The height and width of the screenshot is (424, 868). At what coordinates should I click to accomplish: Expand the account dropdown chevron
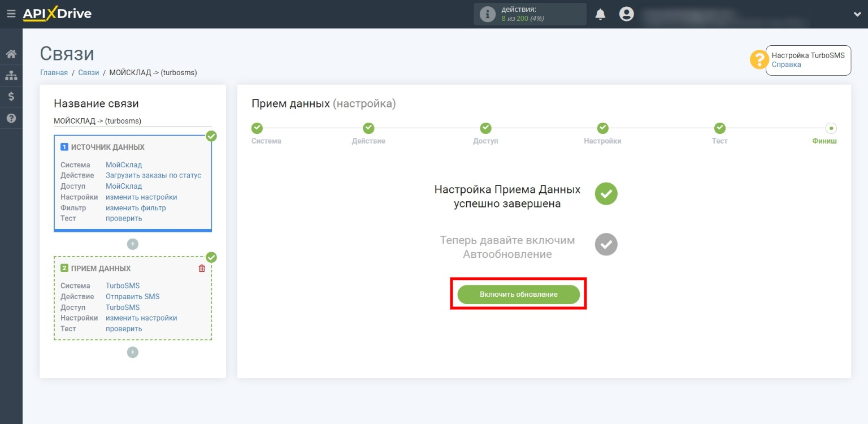[x=857, y=15]
